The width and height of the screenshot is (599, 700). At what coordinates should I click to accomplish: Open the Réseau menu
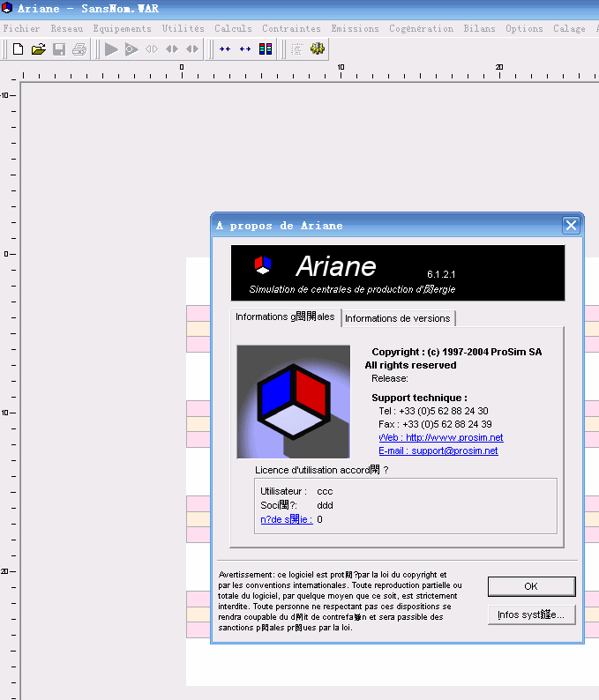(67, 28)
